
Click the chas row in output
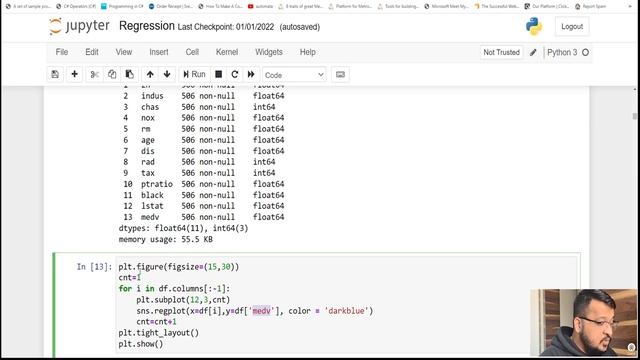pos(199,107)
